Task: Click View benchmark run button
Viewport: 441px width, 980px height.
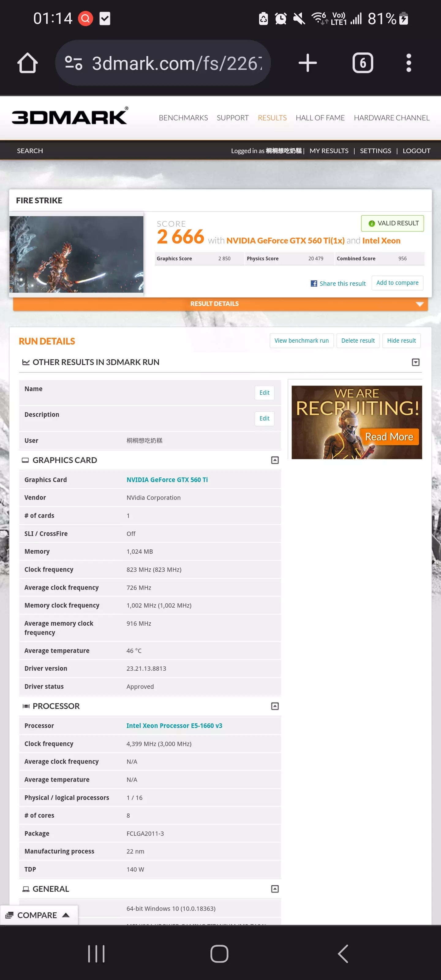Action: [x=301, y=341]
